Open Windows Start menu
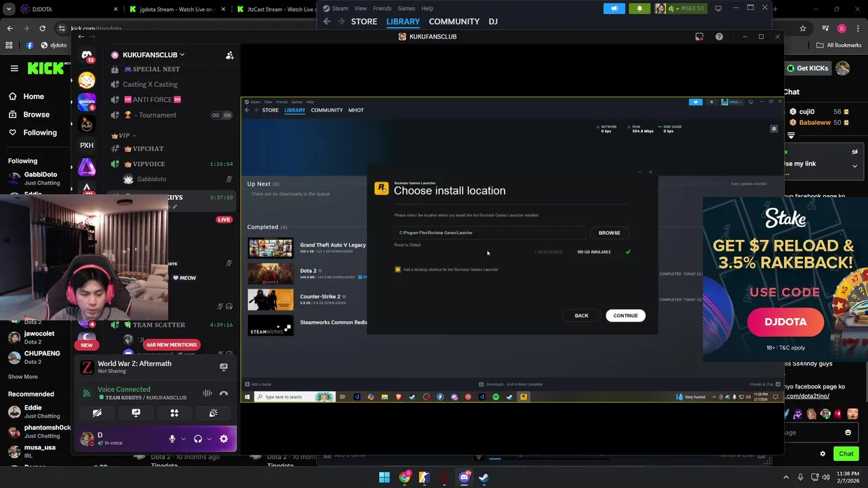Viewport: 868px width, 488px height. click(x=384, y=477)
